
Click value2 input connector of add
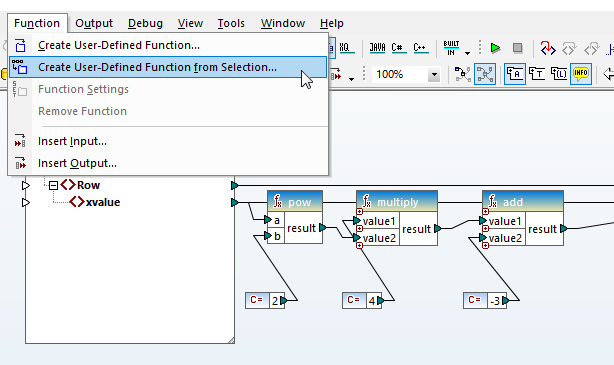483,238
